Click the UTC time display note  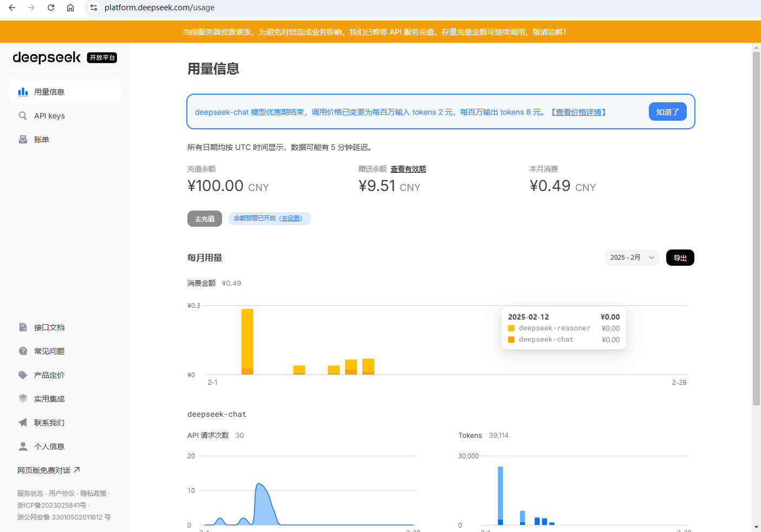point(279,147)
